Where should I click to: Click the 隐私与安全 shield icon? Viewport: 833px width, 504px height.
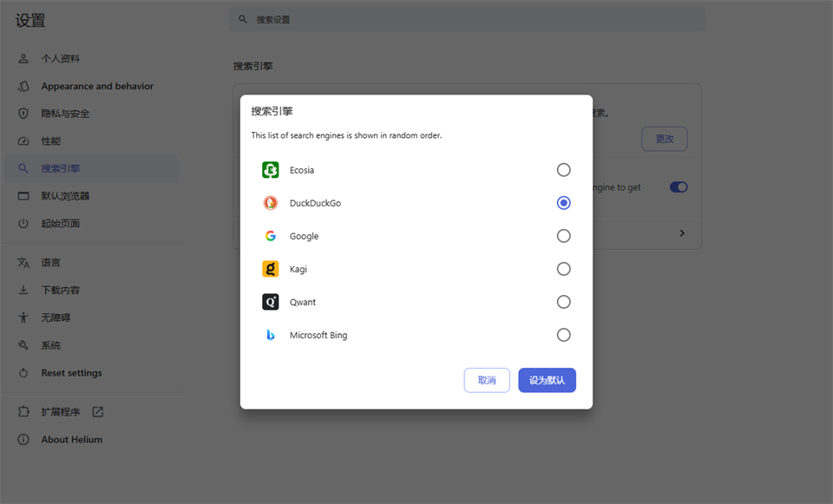(x=23, y=113)
